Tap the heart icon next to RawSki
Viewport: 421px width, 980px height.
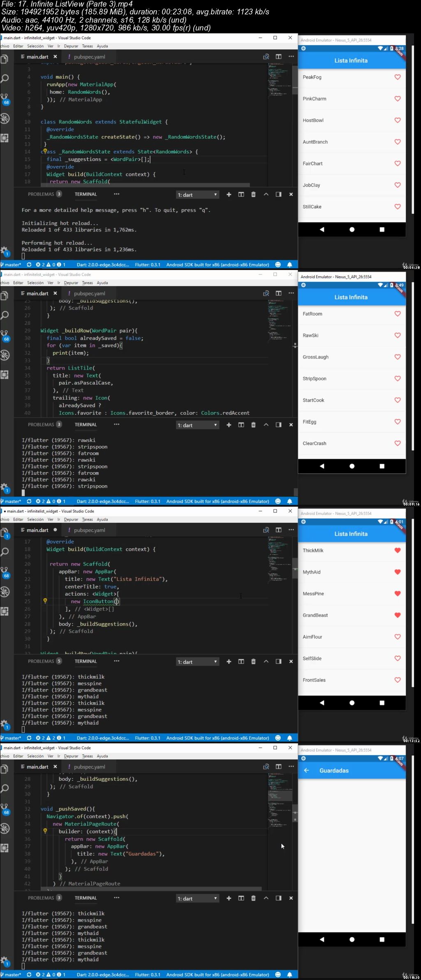[x=397, y=335]
